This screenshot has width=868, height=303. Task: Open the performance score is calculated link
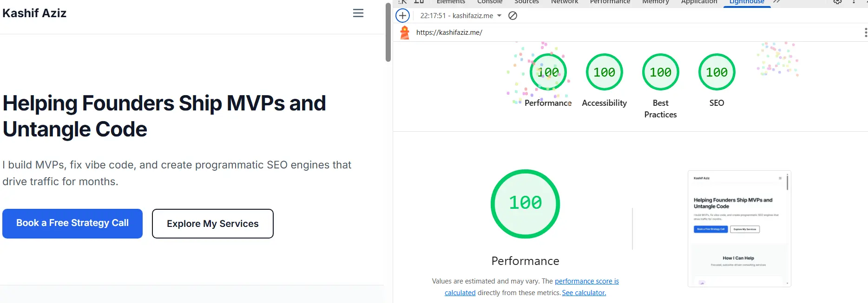coord(587,281)
